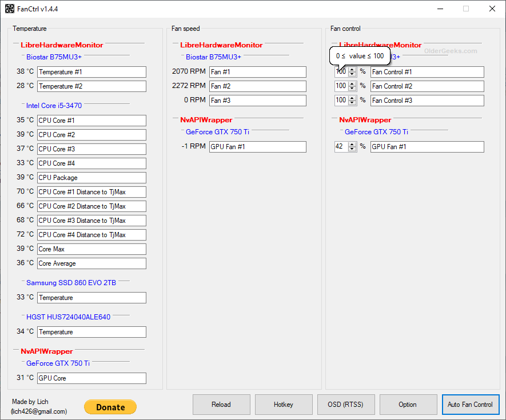Open the Option dialog
This screenshot has height=420, width=506.
click(408, 405)
